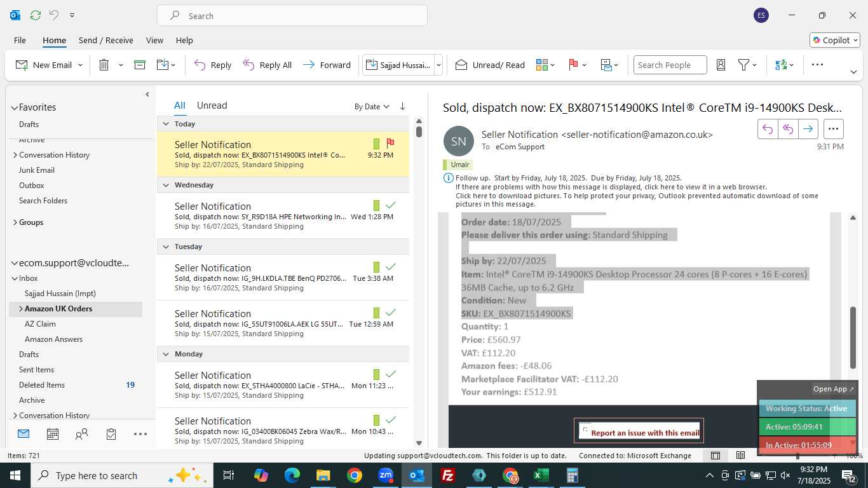Open the New Email dropdown arrow

[80, 65]
